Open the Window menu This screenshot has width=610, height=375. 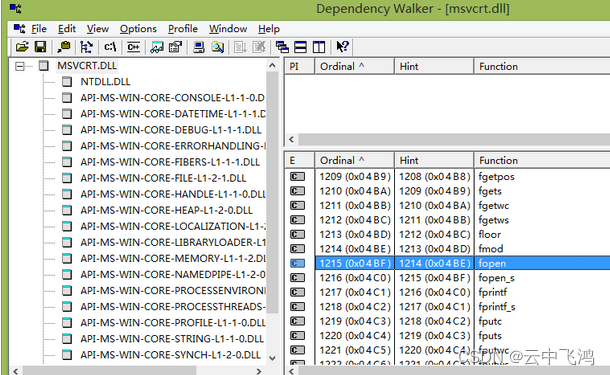(x=228, y=29)
